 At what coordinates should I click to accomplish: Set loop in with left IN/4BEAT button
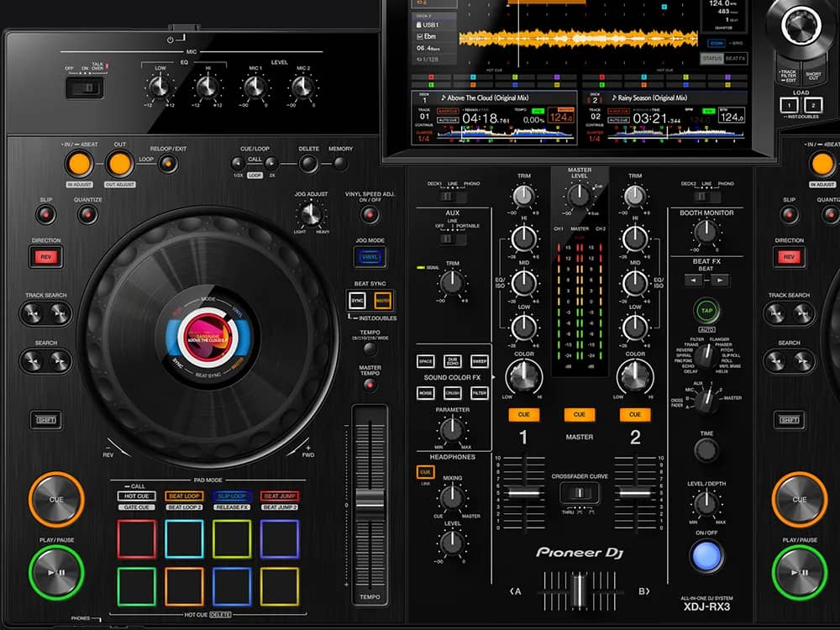click(79, 164)
